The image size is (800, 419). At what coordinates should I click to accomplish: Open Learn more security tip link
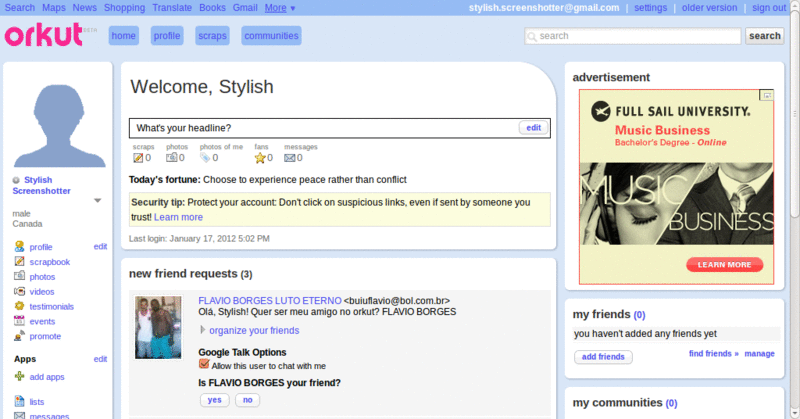click(x=178, y=217)
